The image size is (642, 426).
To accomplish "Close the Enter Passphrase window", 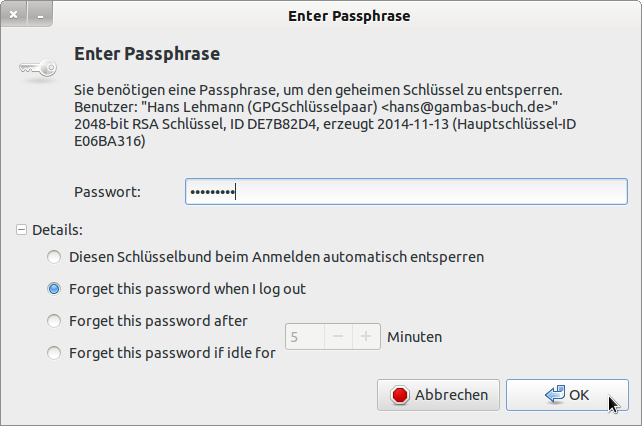I will (13, 16).
